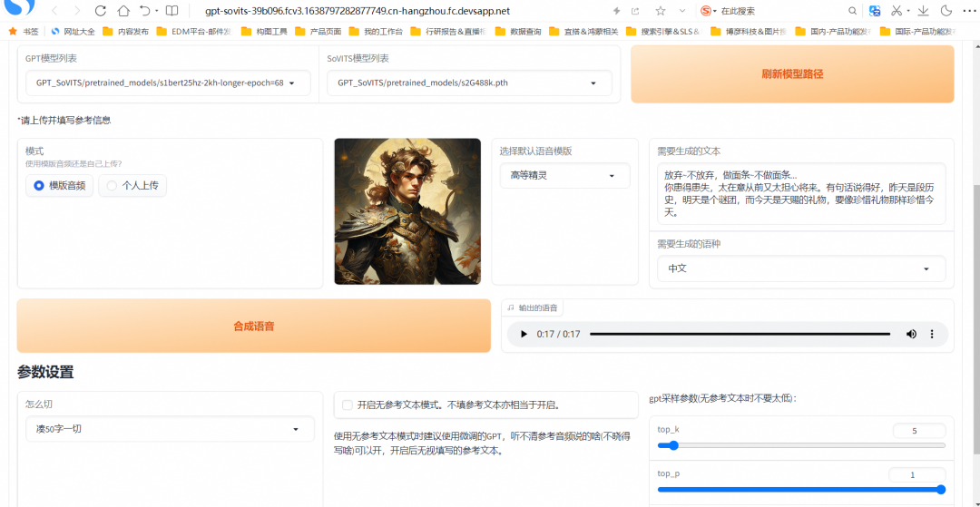Click the share icon in address bar

[x=635, y=11]
